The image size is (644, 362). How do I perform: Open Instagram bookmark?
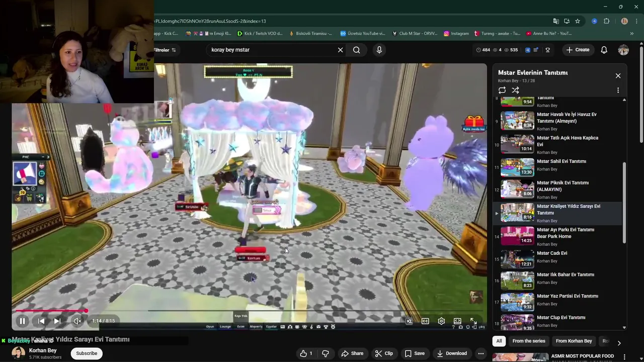[x=456, y=34]
